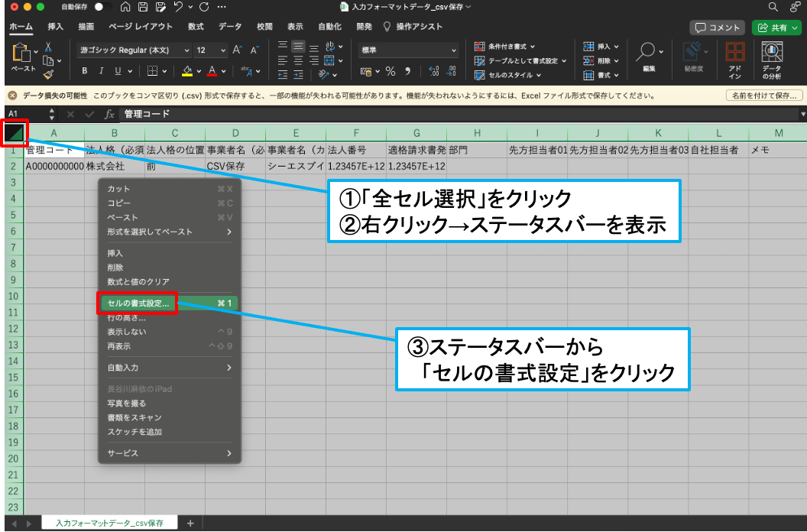This screenshot has width=807, height=532.
Task: Toggle top vertical align button
Action: [x=283, y=47]
